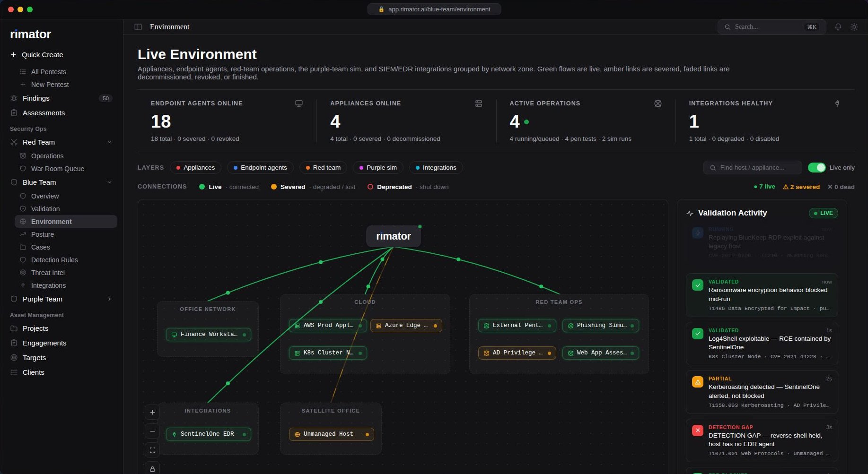Select the K8s Cluster Node
This screenshot has height=474, width=868.
point(328,353)
